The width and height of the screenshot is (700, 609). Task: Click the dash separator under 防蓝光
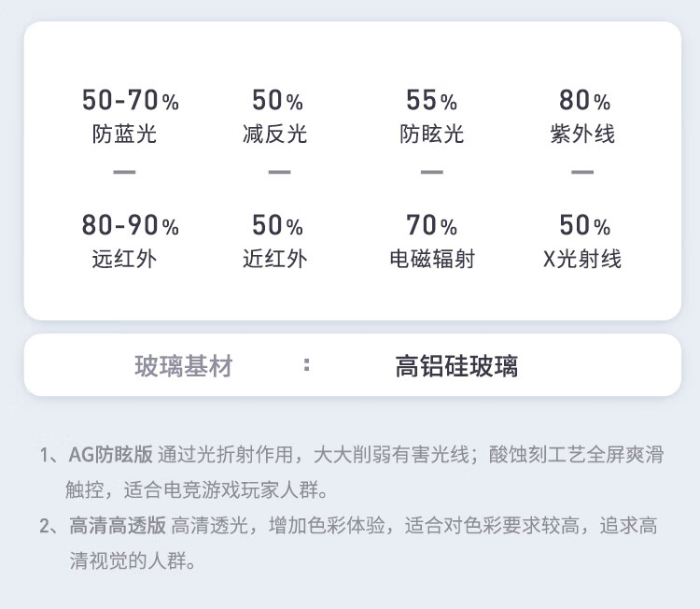(x=124, y=172)
